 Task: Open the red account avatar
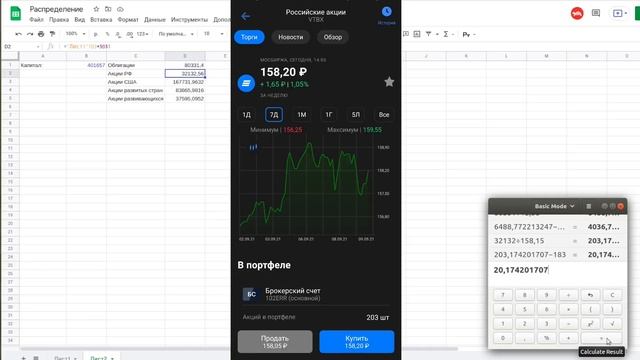pyautogui.click(x=577, y=13)
